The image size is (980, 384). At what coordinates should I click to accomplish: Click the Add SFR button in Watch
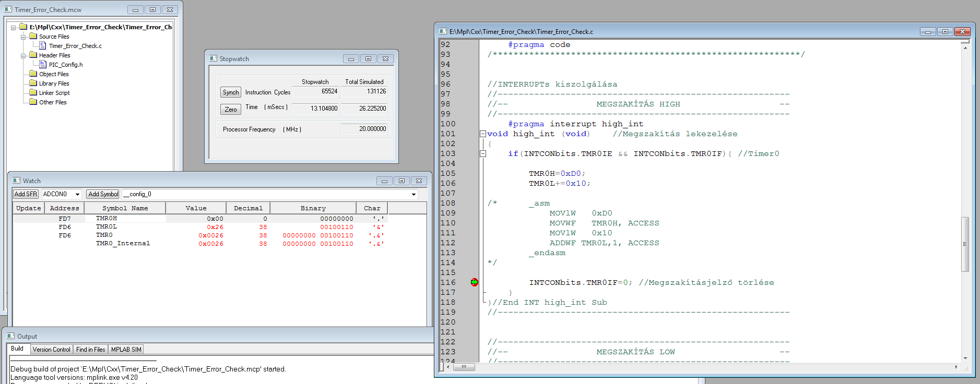(26, 194)
